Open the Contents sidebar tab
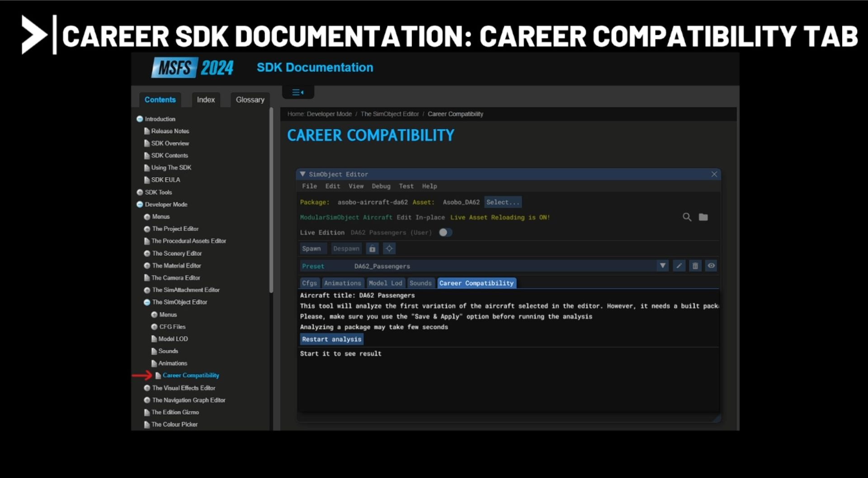The image size is (868, 478). 160,100
